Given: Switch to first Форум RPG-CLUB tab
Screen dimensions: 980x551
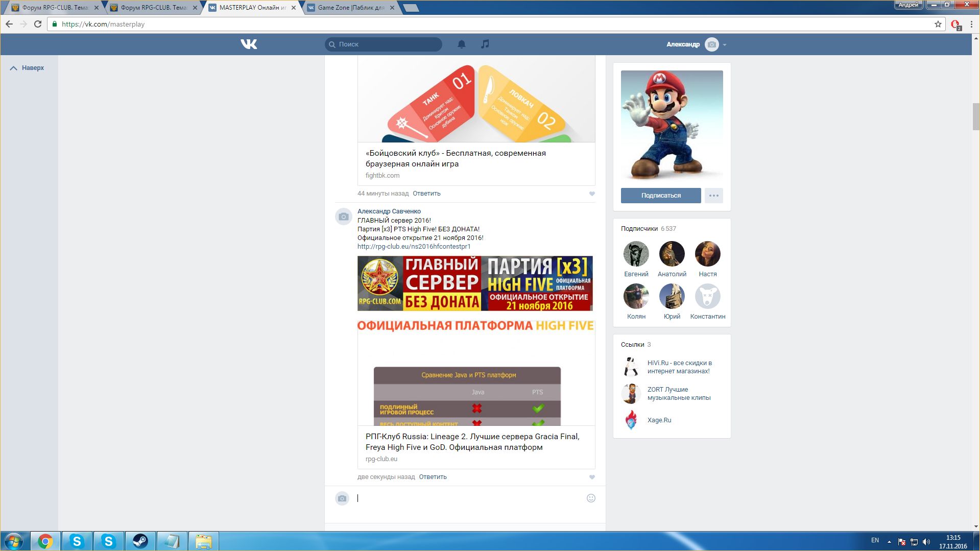Looking at the screenshot, I should click(55, 8).
